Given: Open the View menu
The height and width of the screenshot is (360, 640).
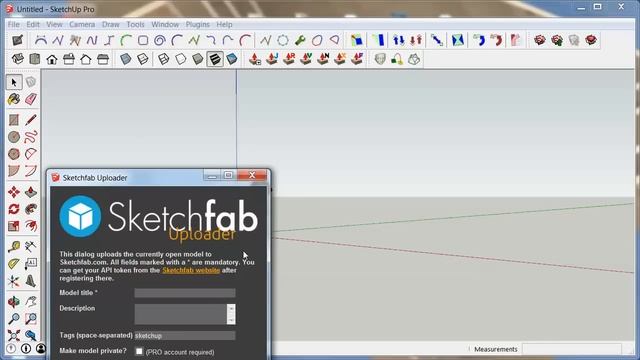Looking at the screenshot, I should [54, 24].
